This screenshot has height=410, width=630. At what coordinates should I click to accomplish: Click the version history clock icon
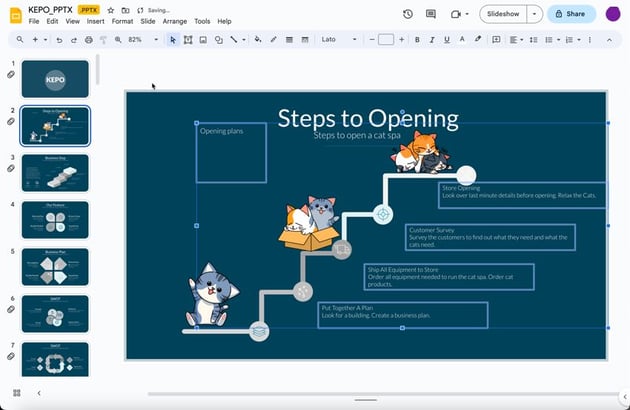click(408, 14)
